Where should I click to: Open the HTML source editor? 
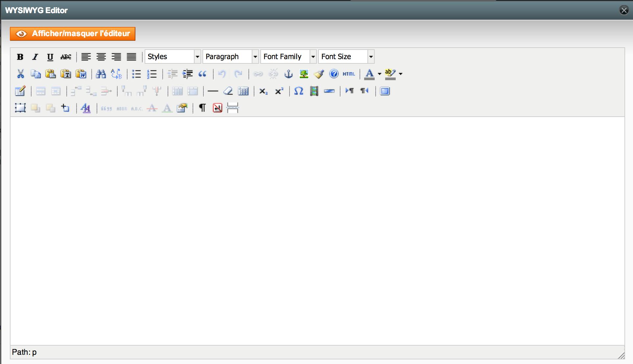pyautogui.click(x=349, y=74)
